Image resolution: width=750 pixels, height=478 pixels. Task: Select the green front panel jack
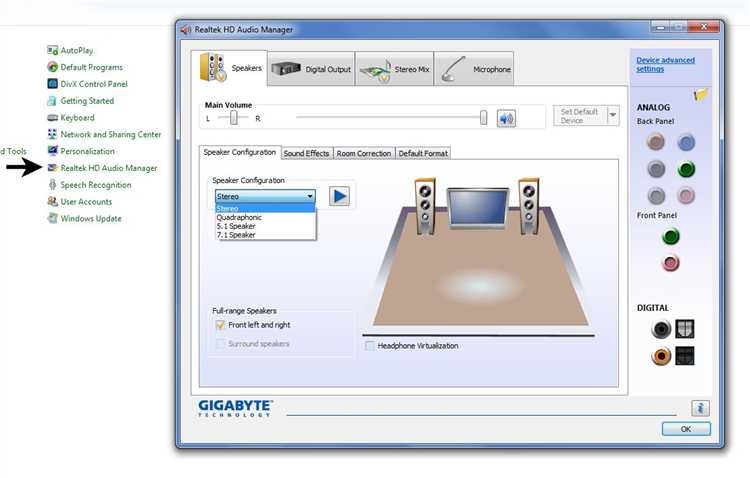pyautogui.click(x=671, y=236)
